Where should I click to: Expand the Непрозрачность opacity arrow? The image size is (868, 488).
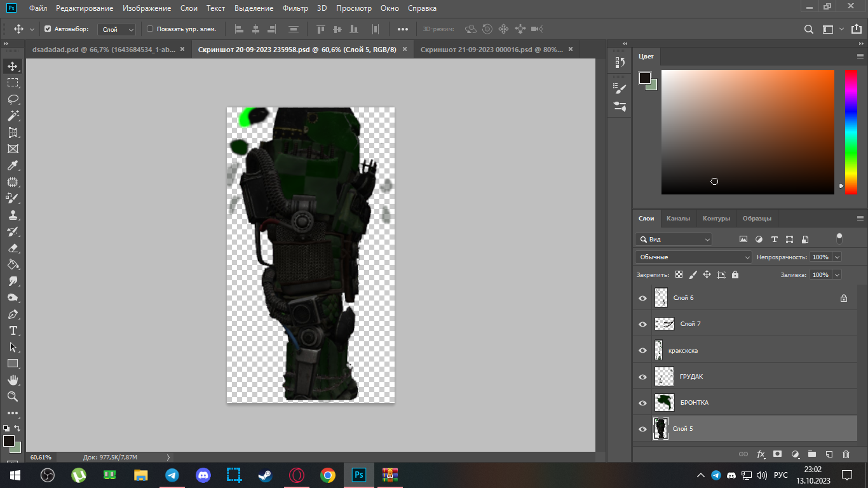click(837, 257)
